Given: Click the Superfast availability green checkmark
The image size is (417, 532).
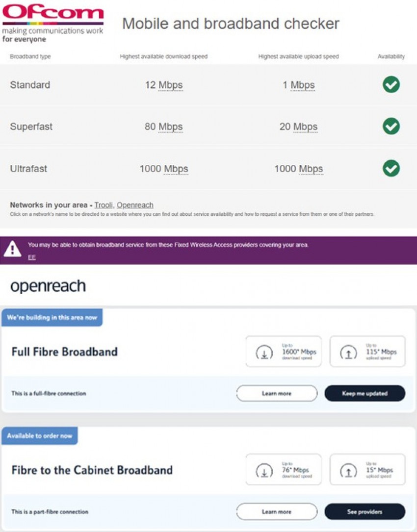Looking at the screenshot, I should (x=391, y=127).
